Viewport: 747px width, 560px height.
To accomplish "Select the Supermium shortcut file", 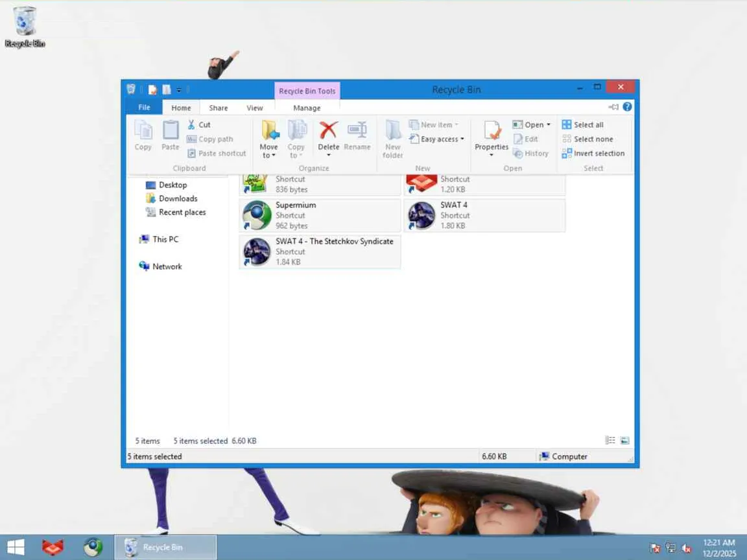I will pyautogui.click(x=320, y=215).
